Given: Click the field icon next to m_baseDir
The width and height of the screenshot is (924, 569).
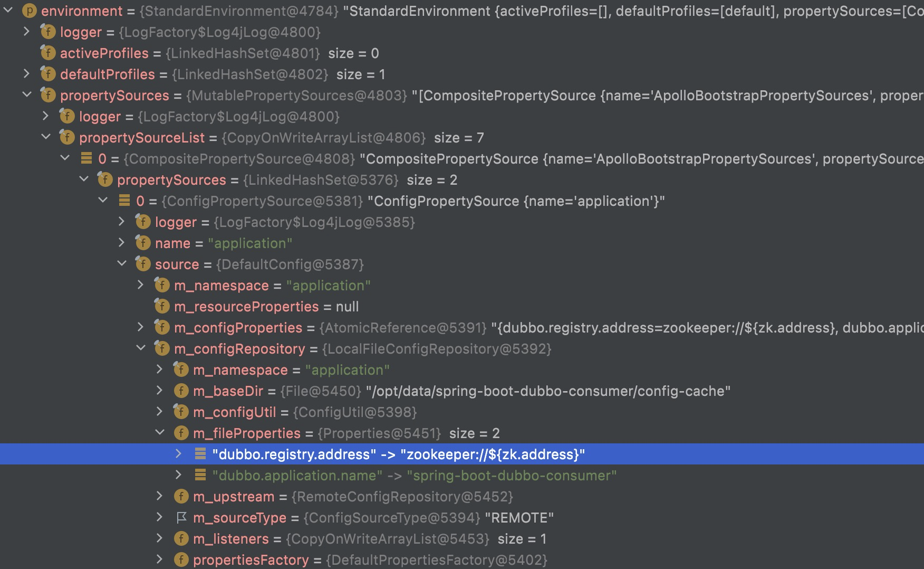Looking at the screenshot, I should (x=181, y=391).
